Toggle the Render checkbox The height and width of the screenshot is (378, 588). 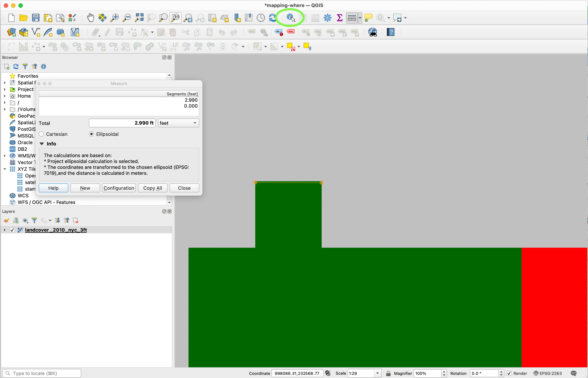tap(509, 373)
